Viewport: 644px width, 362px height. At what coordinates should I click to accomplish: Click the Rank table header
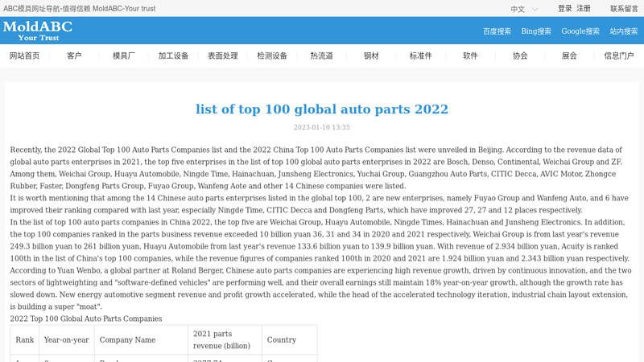pos(25,339)
